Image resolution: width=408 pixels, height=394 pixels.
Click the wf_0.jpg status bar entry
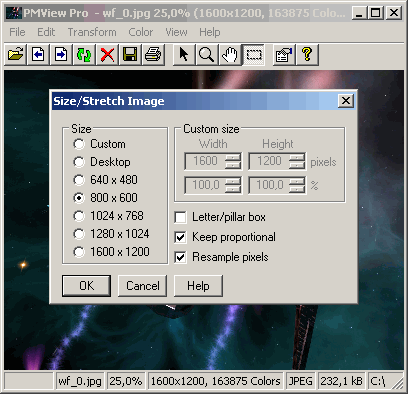point(80,381)
